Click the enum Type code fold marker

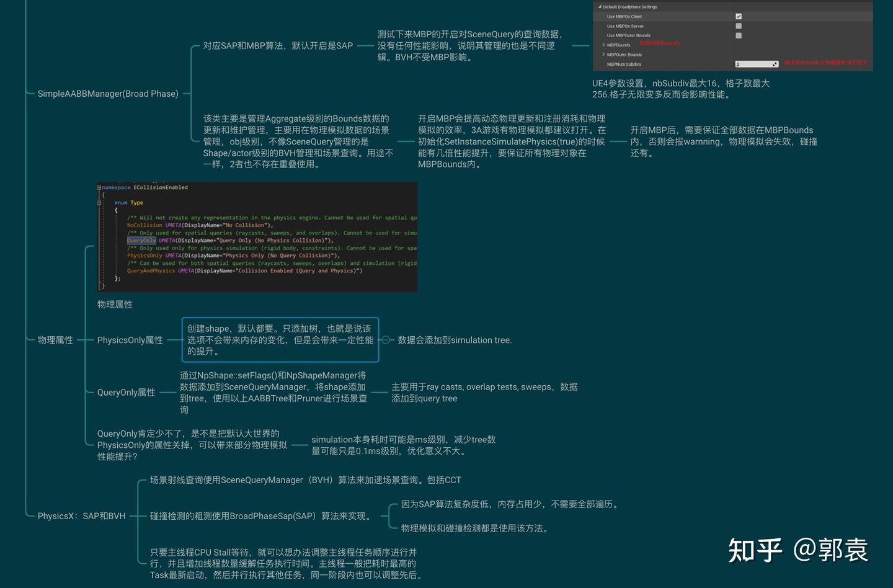(100, 202)
